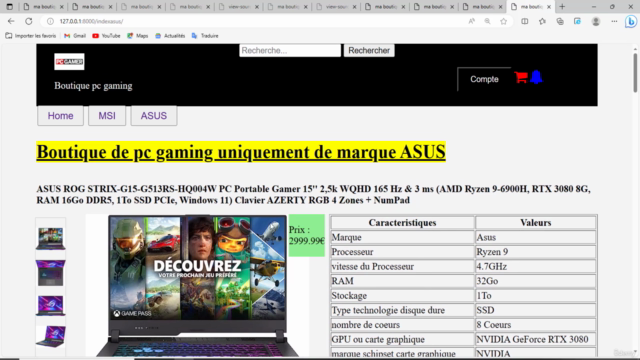Click the Valeurs column header
This screenshot has width=640, height=360.
536,223
